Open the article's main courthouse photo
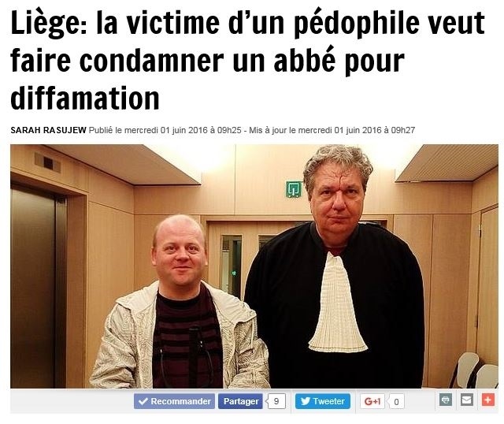The height and width of the screenshot is (424, 504). tap(254, 266)
